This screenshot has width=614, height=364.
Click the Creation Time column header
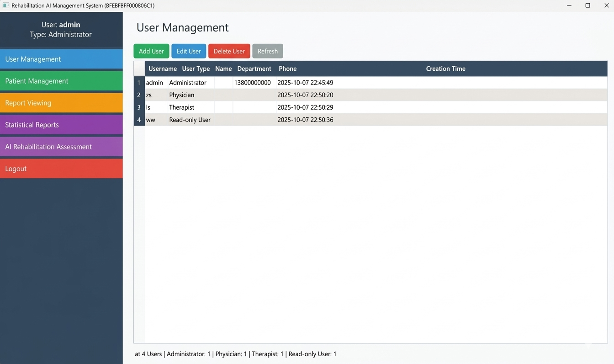coord(445,69)
